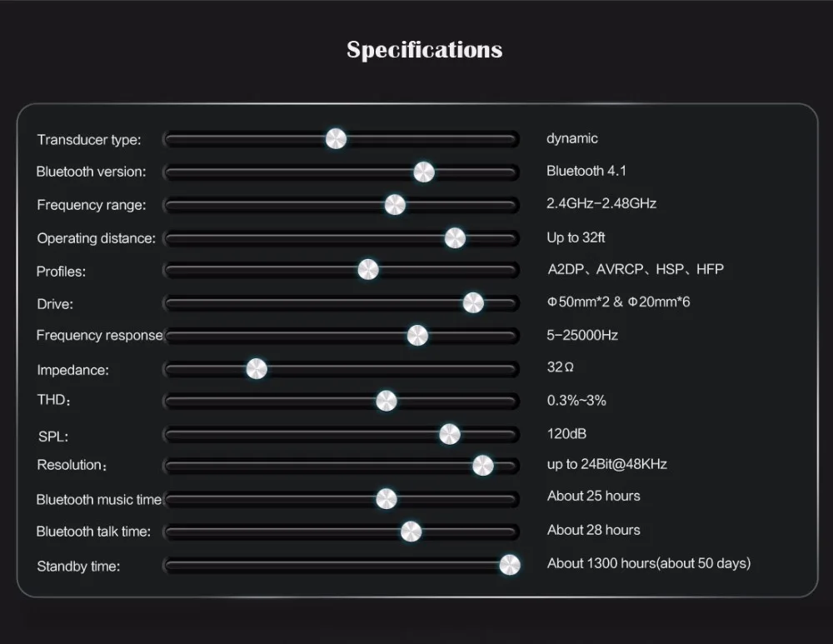833x644 pixels.
Task: Select the Drive slider handle
Action: (x=473, y=303)
